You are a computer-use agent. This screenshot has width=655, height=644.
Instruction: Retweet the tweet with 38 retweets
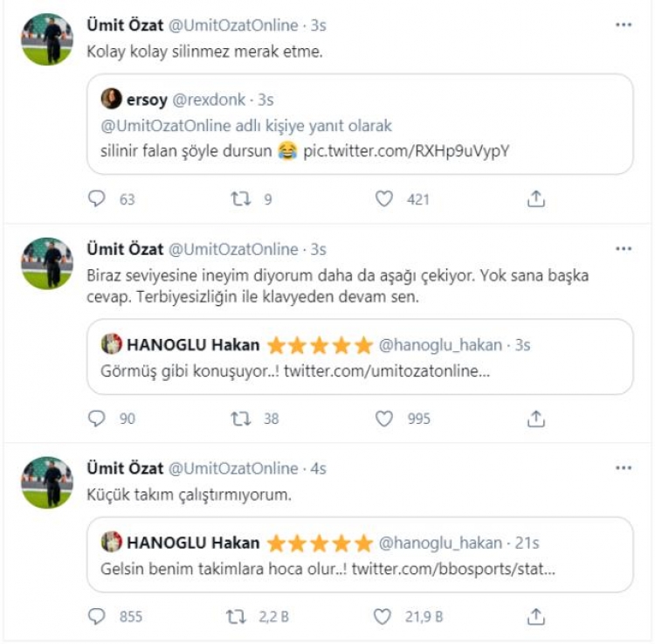239,419
